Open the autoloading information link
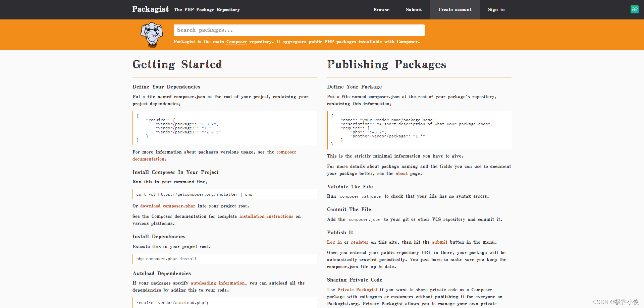644x308 pixels. pos(218,283)
